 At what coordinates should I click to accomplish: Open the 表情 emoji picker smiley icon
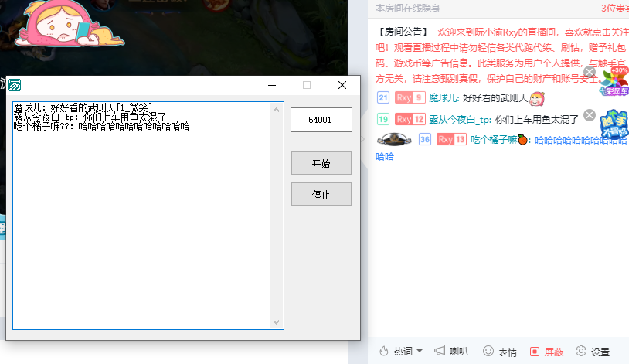[x=488, y=351]
